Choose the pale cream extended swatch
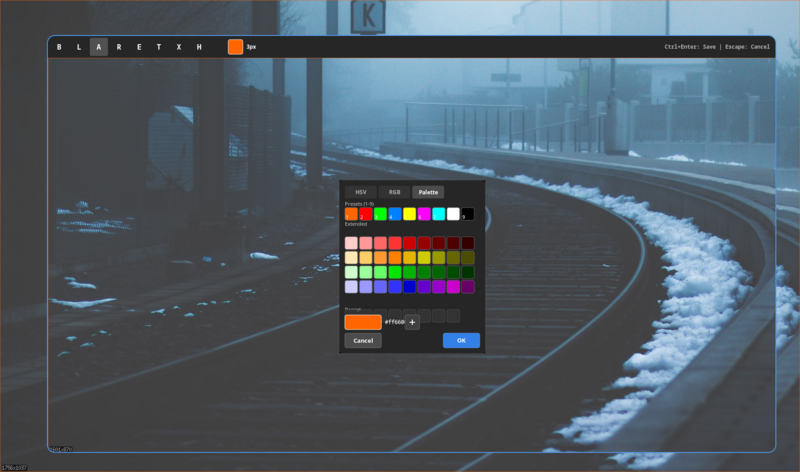Image resolution: width=800 pixels, height=472 pixels. coord(351,258)
